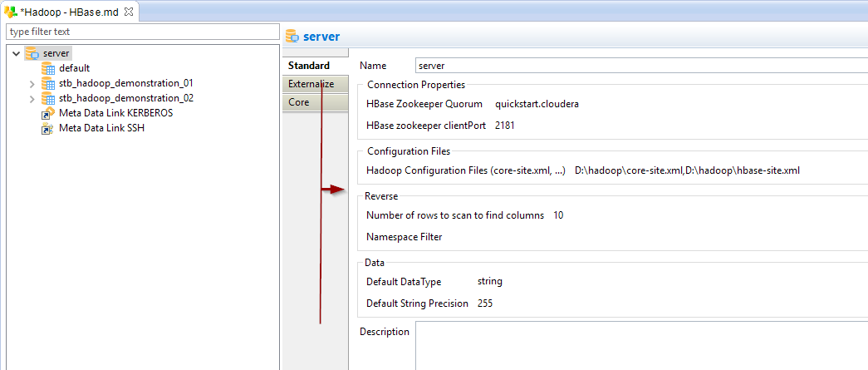This screenshot has width=868, height=370.
Task: Click the Default DataType value string
Action: [x=490, y=281]
